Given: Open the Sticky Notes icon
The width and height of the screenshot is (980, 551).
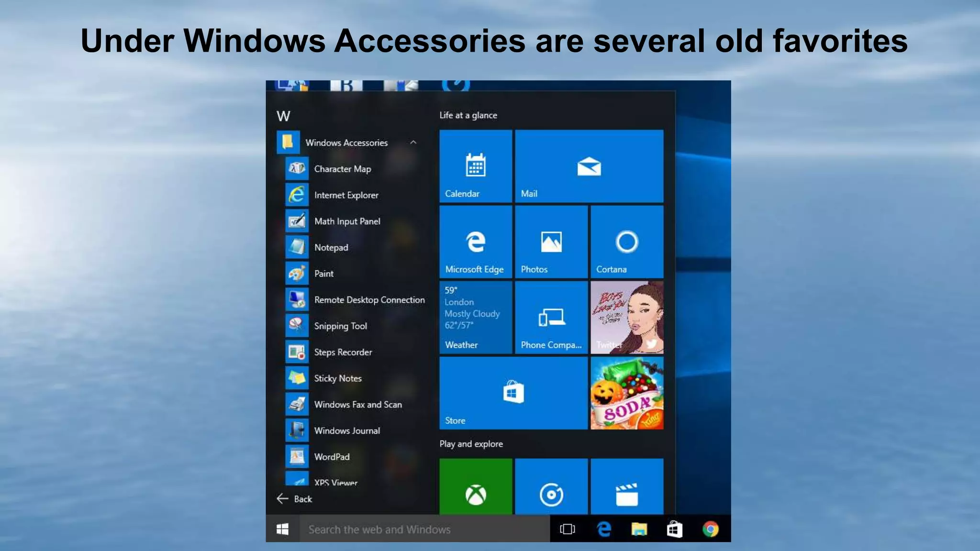Looking at the screenshot, I should coord(297,378).
